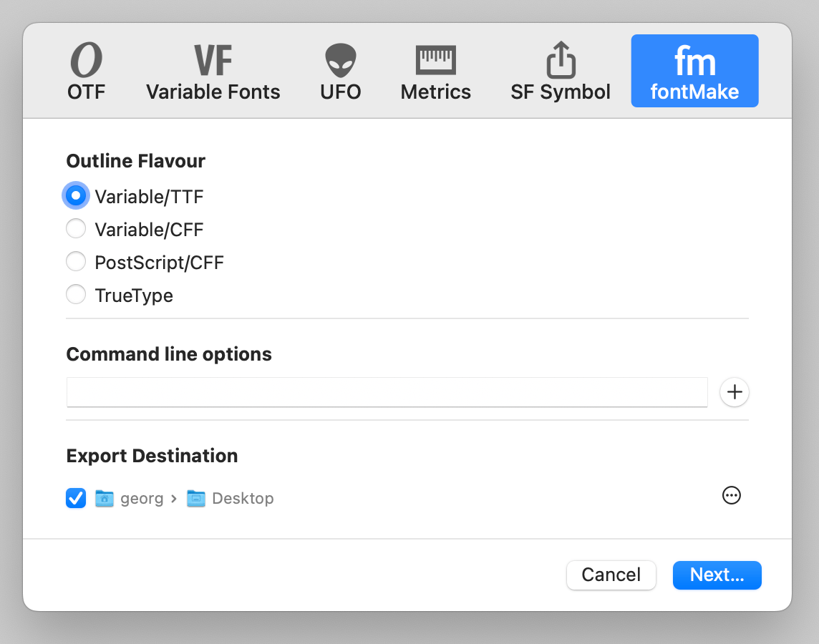Select the Variable/TTF radio button
Viewport: 819px width, 644px height.
coord(76,196)
